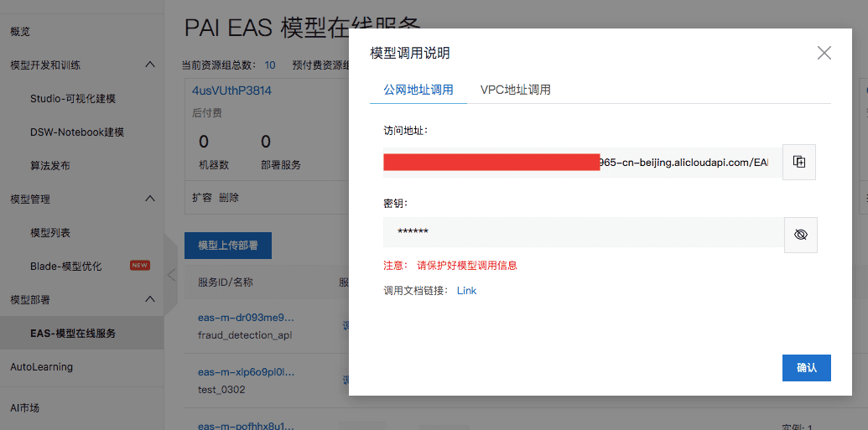Close the 模型调用说明 dialog
This screenshot has width=868, height=430.
pos(824,54)
